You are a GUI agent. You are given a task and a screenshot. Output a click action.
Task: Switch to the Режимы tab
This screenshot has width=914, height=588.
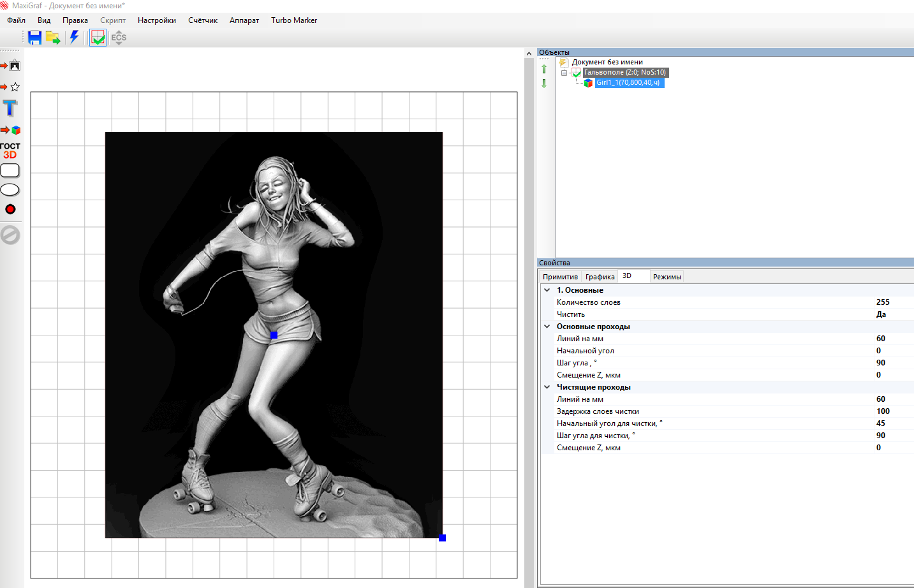(667, 277)
